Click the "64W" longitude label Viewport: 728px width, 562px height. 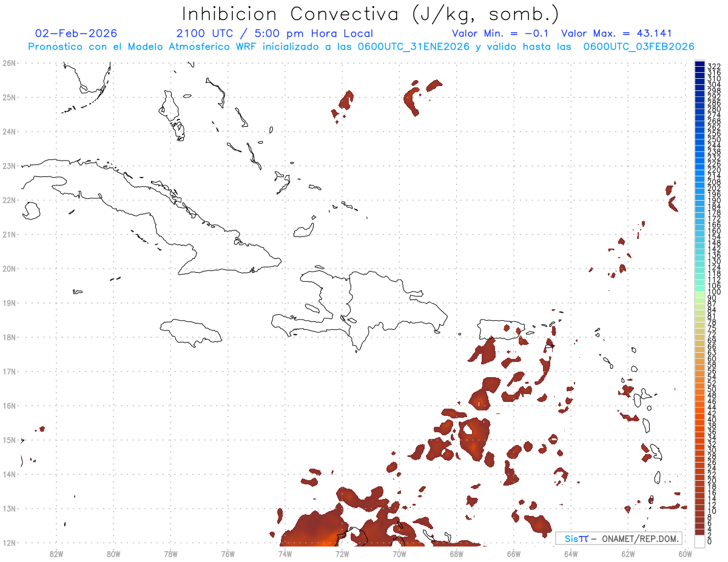coord(571,553)
